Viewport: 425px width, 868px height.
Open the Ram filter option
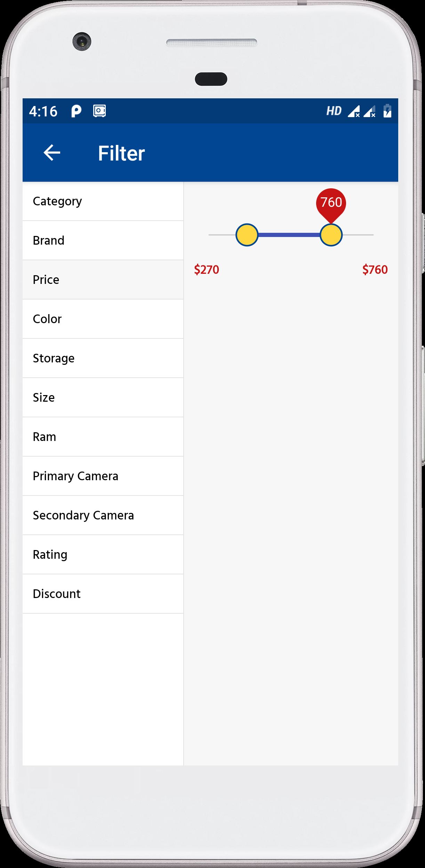[x=103, y=437]
